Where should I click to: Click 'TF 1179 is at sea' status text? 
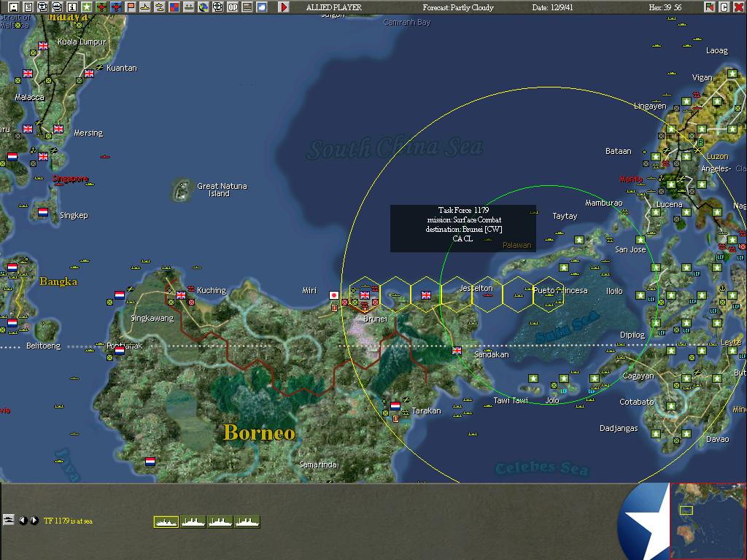point(68,521)
